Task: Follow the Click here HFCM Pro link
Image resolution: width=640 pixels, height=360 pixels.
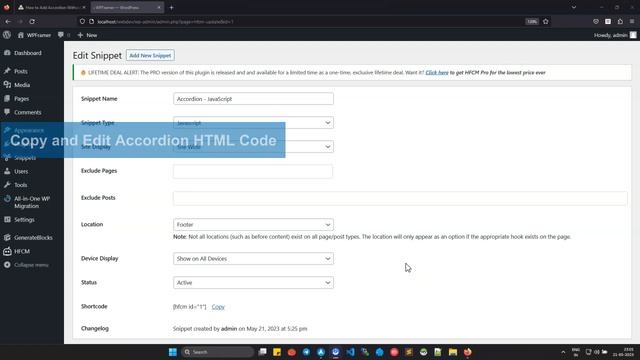Action: tap(437, 73)
